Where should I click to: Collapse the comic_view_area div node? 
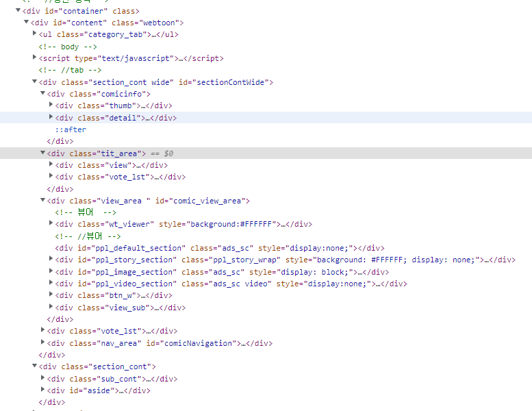(42, 199)
